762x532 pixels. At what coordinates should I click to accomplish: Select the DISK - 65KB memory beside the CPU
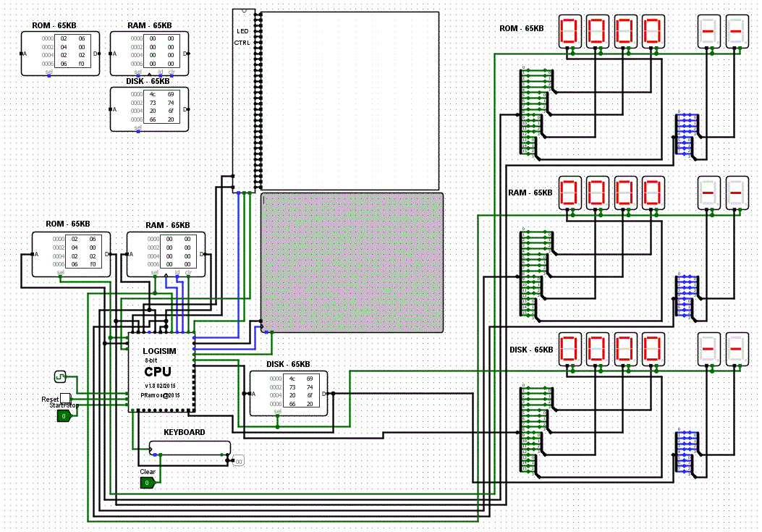coord(288,393)
